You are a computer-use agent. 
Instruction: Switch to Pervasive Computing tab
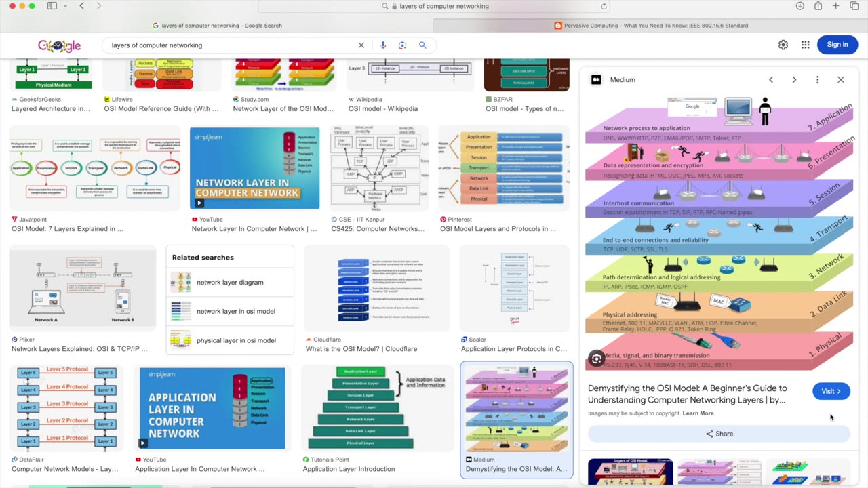tap(651, 26)
